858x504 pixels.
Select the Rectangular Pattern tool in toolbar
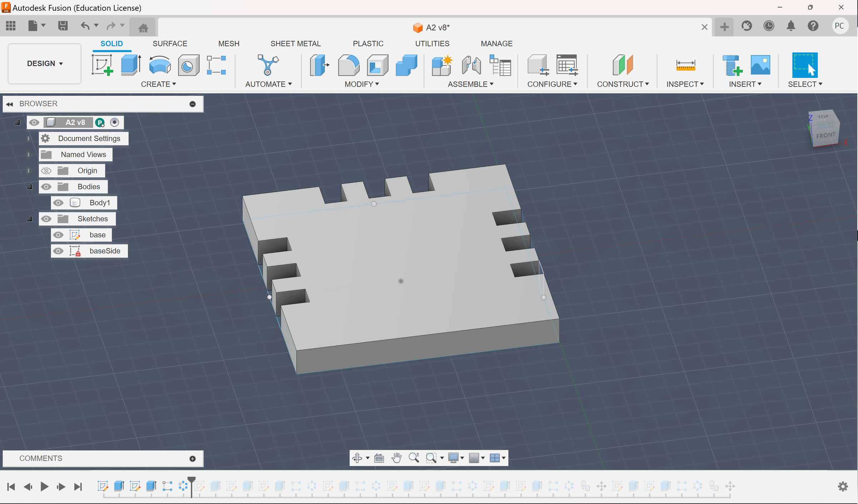[x=216, y=65]
